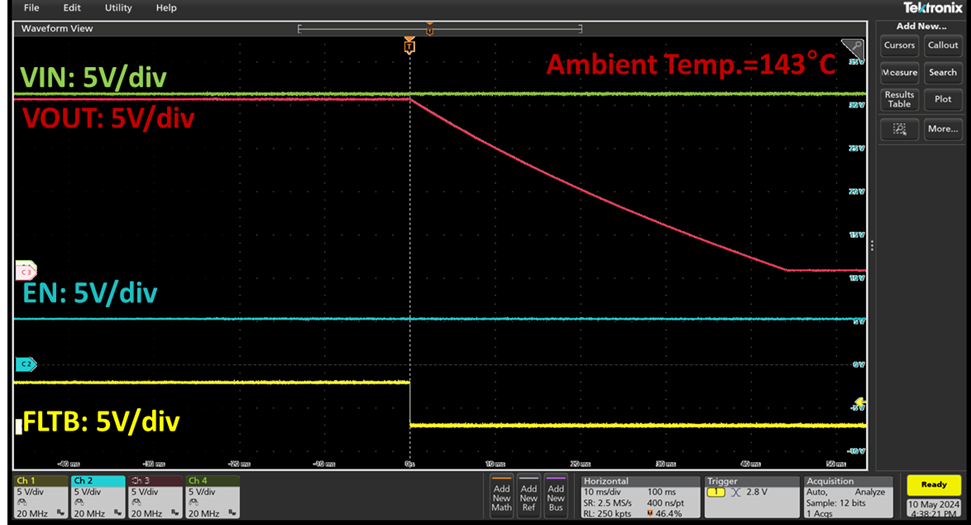Image resolution: width=971 pixels, height=525 pixels.
Task: Click the trigger position marker T
Action: pos(409,46)
